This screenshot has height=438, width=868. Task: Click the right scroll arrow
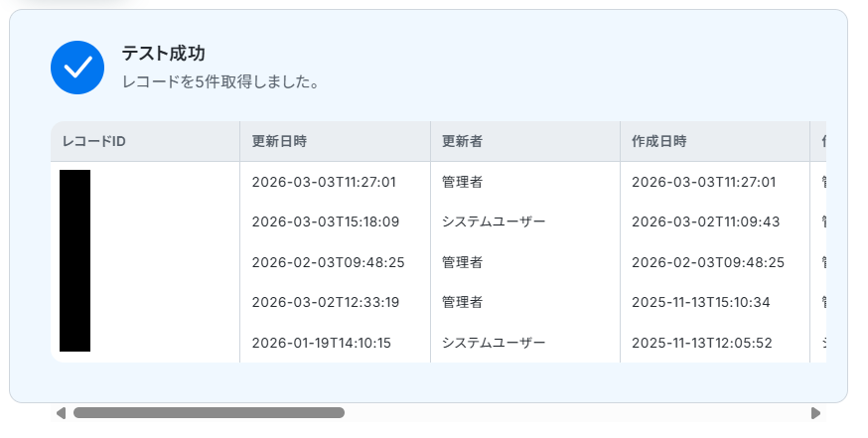[815, 413]
